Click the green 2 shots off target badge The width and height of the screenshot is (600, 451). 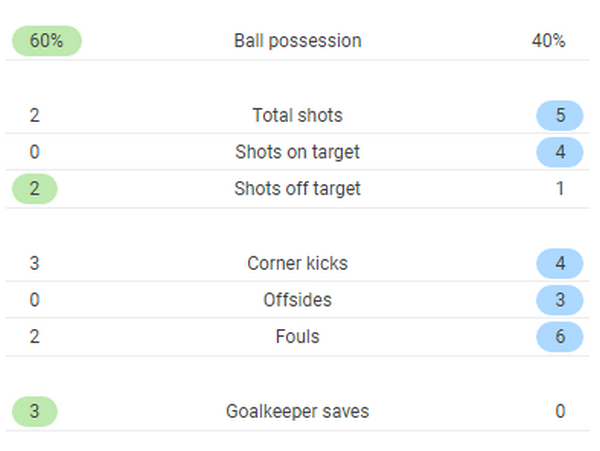35,189
